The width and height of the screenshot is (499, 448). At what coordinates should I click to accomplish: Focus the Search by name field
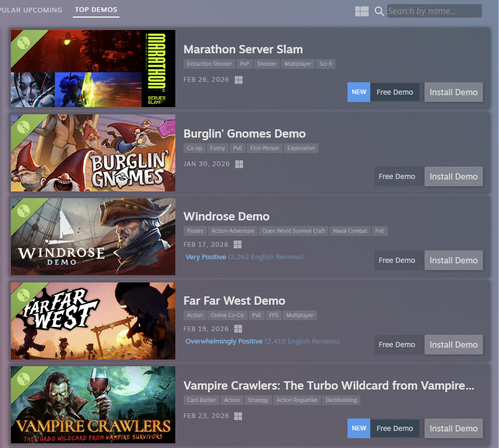(x=434, y=11)
